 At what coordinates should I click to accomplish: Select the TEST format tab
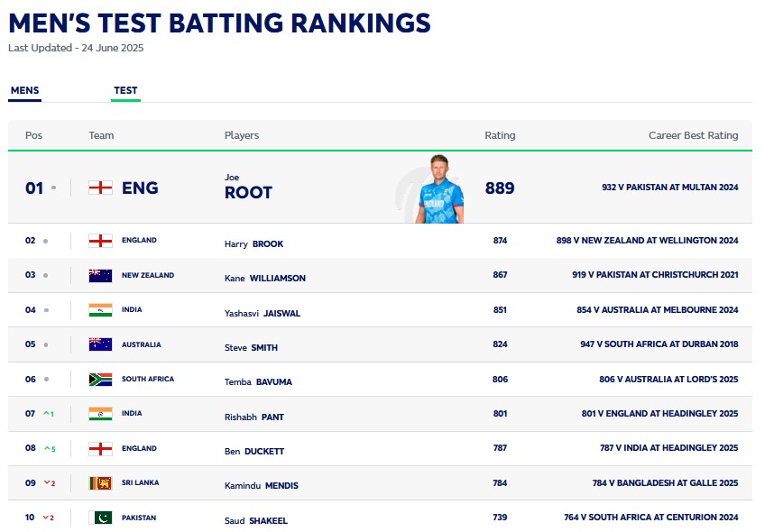[x=125, y=90]
